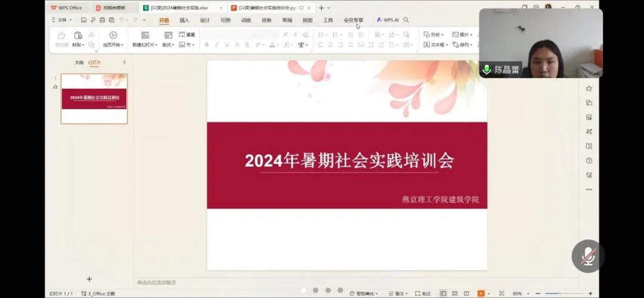Click the 当页开始 slideshow play icon
Screen dimensions: 644x298
[113, 35]
